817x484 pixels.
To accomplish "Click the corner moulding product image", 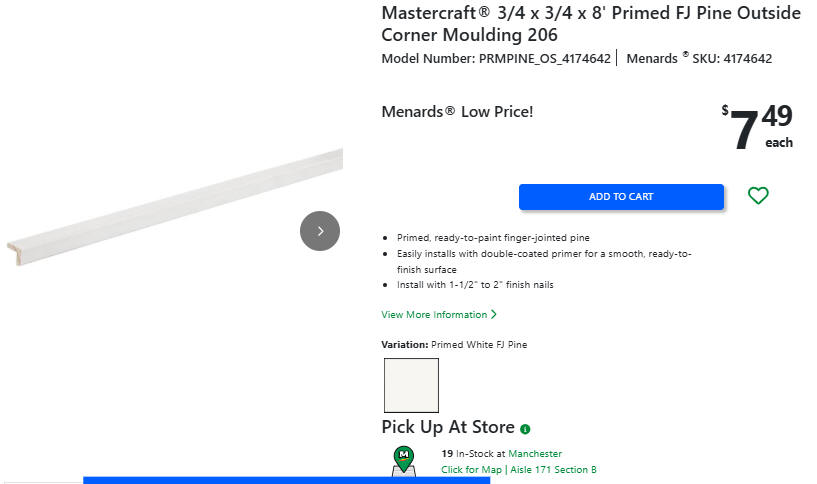I will (175, 202).
